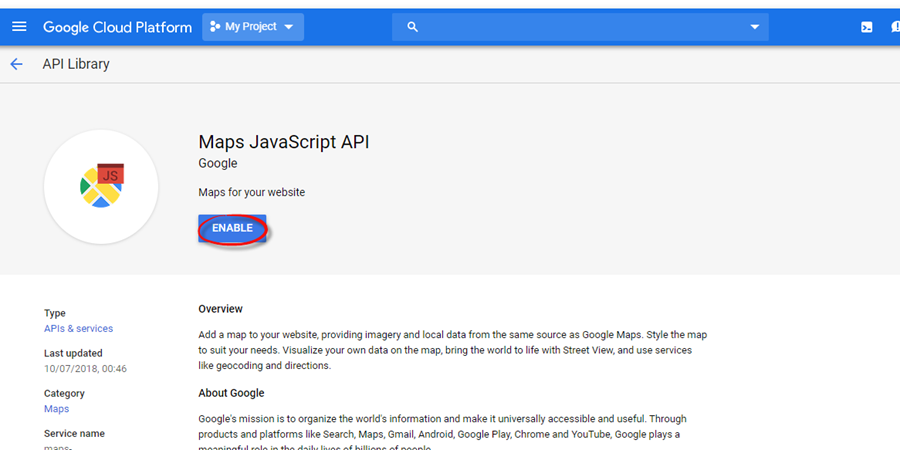Click the project dots icon beside My Project
This screenshot has height=450, width=900.
tap(215, 26)
